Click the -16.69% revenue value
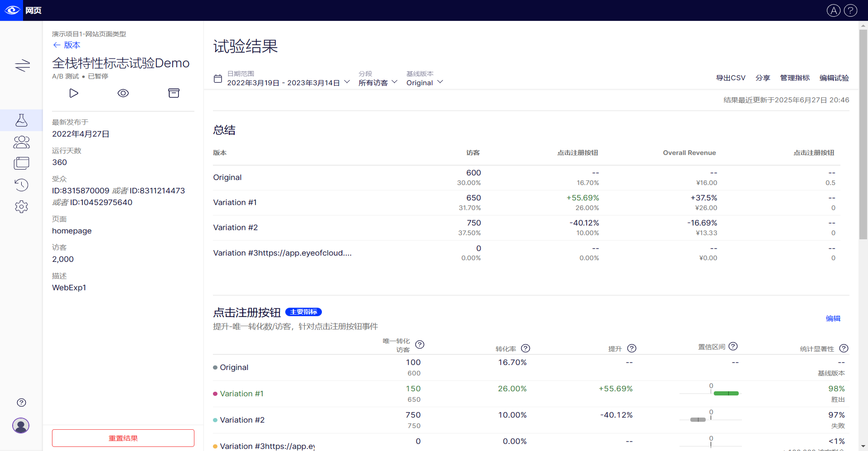 tap(702, 223)
